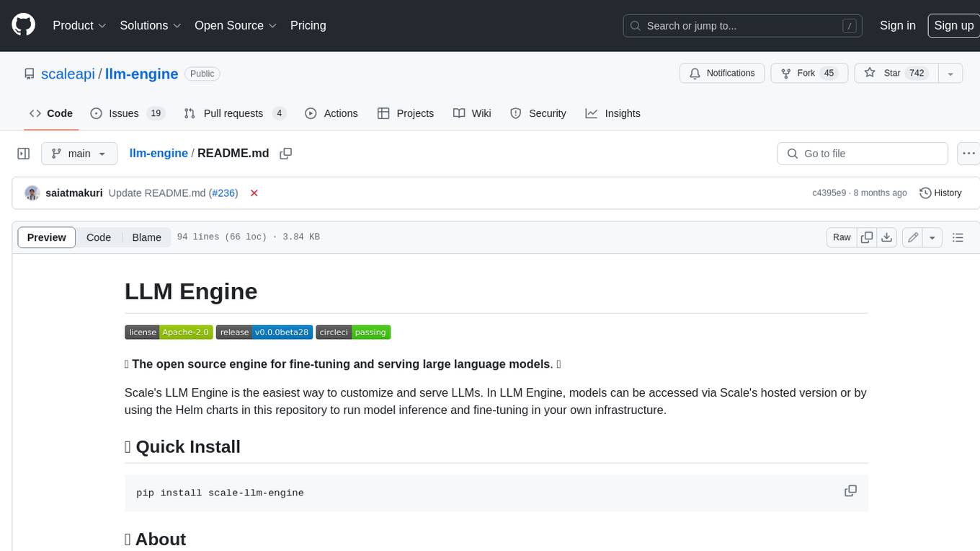Edit file with the pencil icon
Viewport: 980px width, 551px height.
click(x=912, y=237)
